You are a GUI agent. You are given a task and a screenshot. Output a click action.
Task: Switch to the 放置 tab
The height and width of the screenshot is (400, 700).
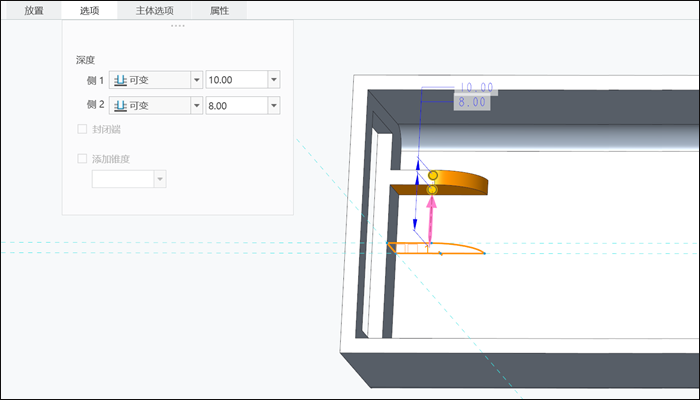pos(34,11)
